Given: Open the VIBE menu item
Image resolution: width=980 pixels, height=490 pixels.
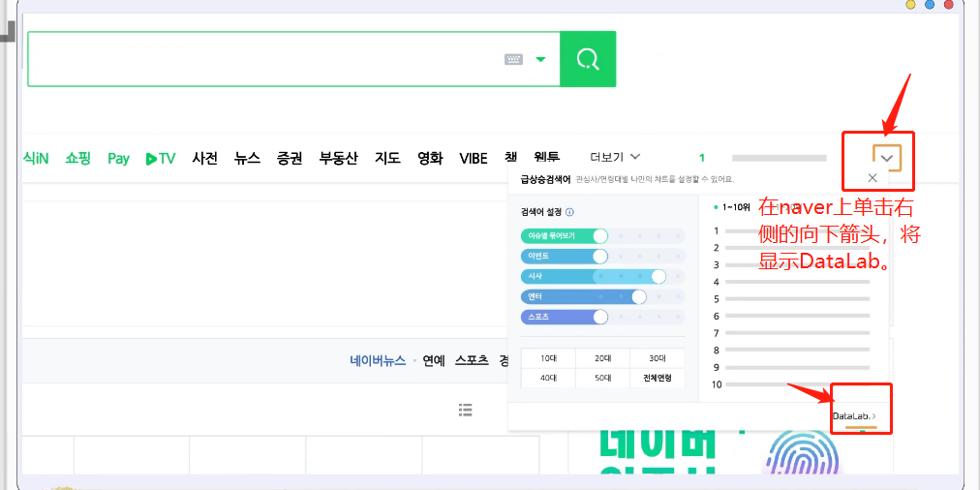Looking at the screenshot, I should pyautogui.click(x=474, y=158).
